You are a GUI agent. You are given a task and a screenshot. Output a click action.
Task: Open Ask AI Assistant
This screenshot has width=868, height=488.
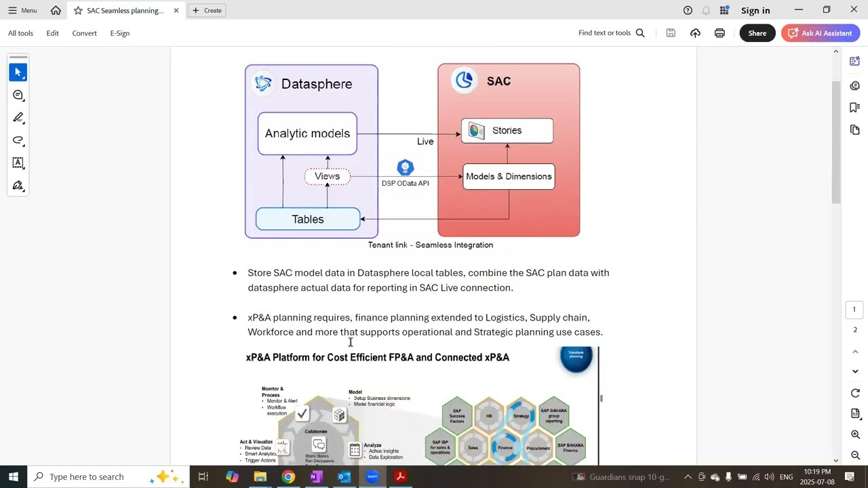tap(821, 33)
